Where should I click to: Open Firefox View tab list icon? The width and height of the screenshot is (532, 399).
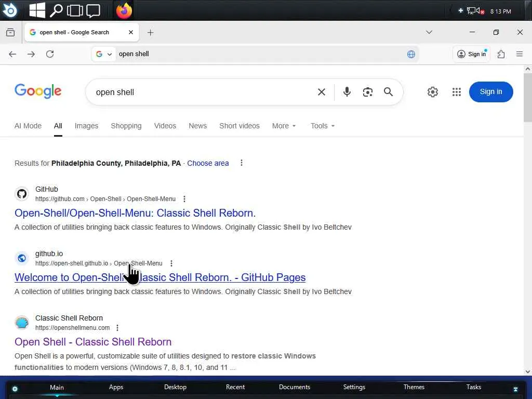click(10, 33)
